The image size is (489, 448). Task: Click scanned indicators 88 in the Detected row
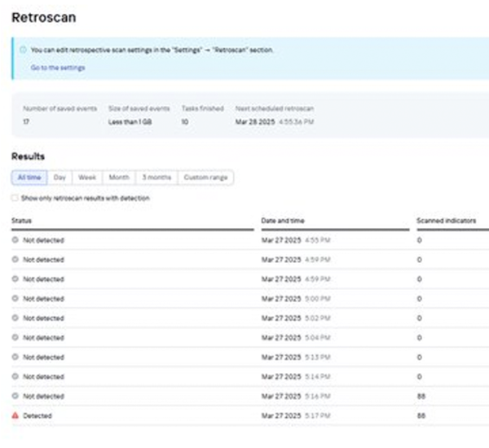click(421, 415)
